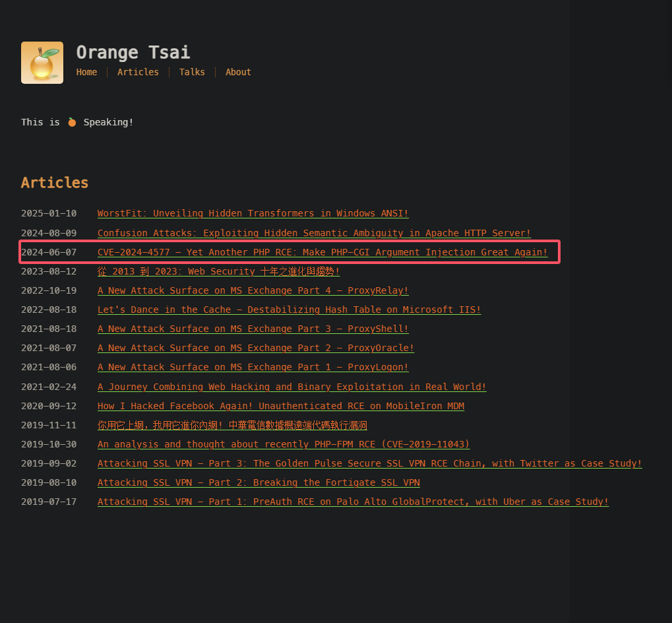The image size is (672, 623).
Task: Open the Talks navigation link
Action: pyautogui.click(x=192, y=72)
